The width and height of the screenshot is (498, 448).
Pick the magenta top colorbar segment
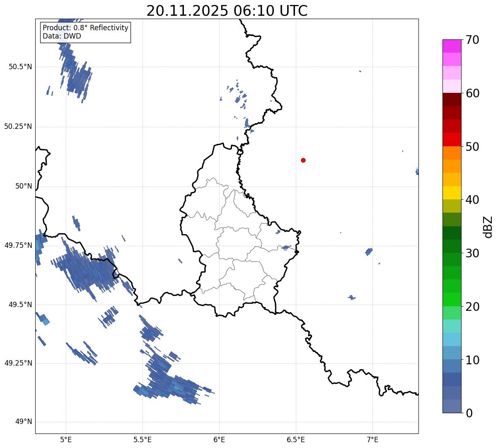[x=452, y=46]
